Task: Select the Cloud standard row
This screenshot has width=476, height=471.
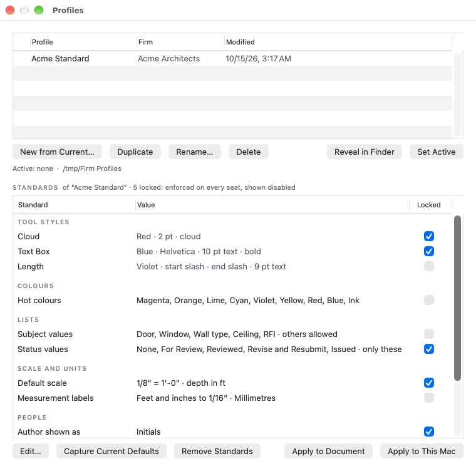Action: pyautogui.click(x=232, y=236)
